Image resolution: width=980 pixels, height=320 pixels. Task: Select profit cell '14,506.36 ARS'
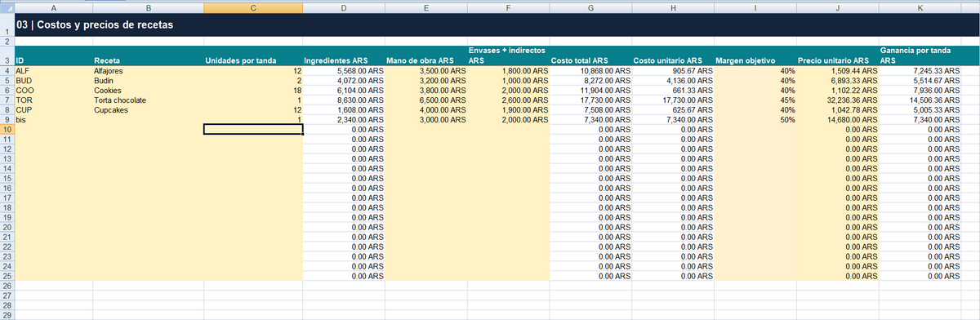(x=921, y=100)
